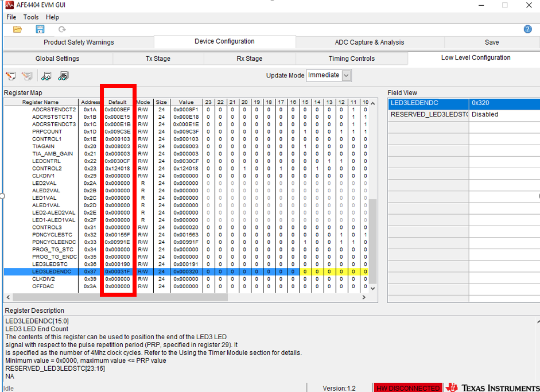Select the CLKDIV2 register row
The width and height of the screenshot is (540, 392).
tap(186, 279)
